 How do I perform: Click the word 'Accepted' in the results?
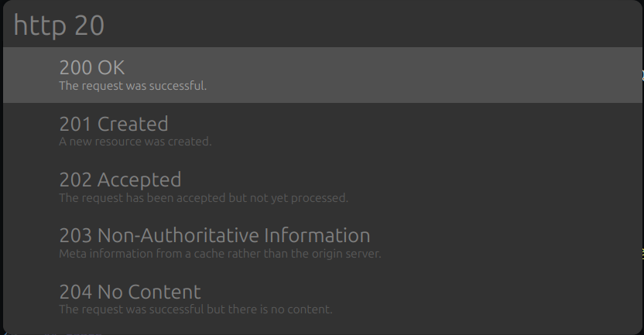[139, 179]
